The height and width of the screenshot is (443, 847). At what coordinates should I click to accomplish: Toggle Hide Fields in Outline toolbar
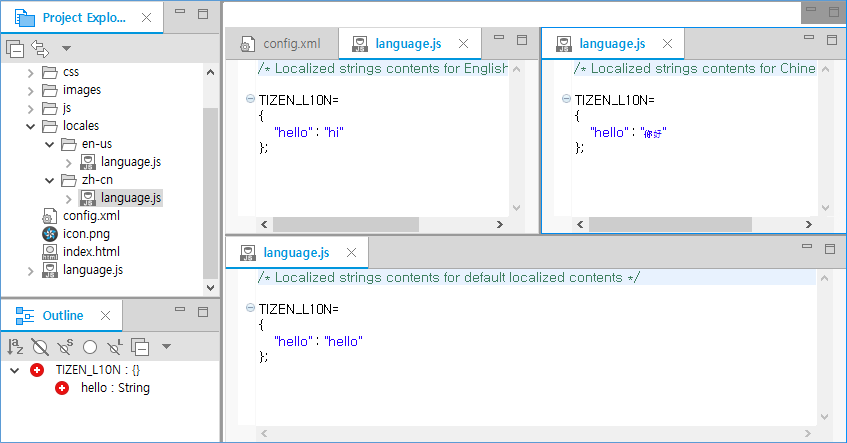pos(40,347)
